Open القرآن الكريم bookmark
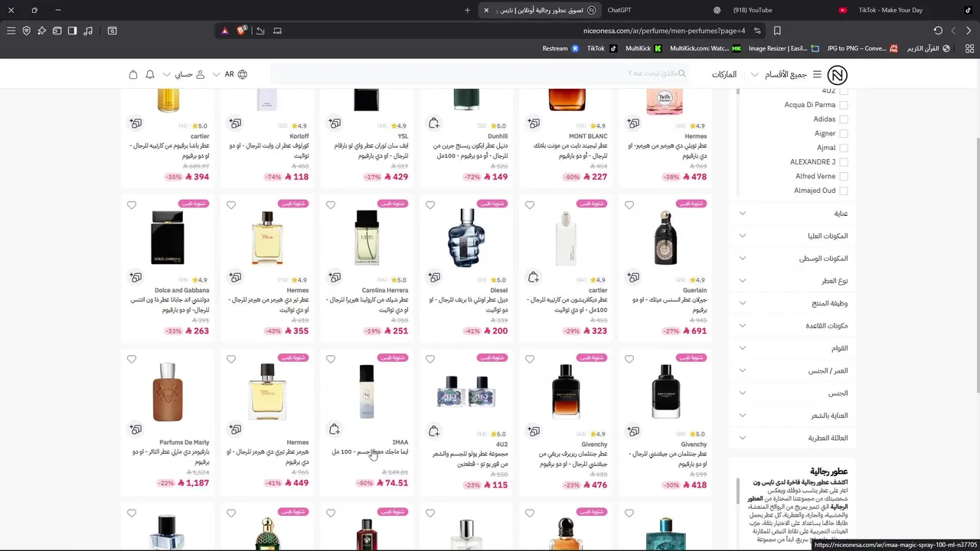 click(x=928, y=48)
